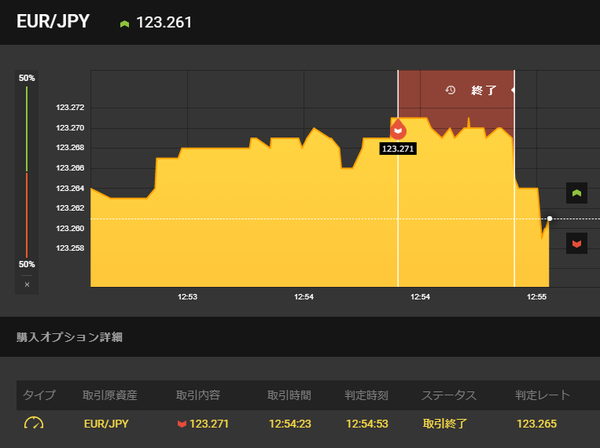Click the history clock icon beside 終了
Image resolution: width=600 pixels, height=448 pixels.
click(450, 90)
